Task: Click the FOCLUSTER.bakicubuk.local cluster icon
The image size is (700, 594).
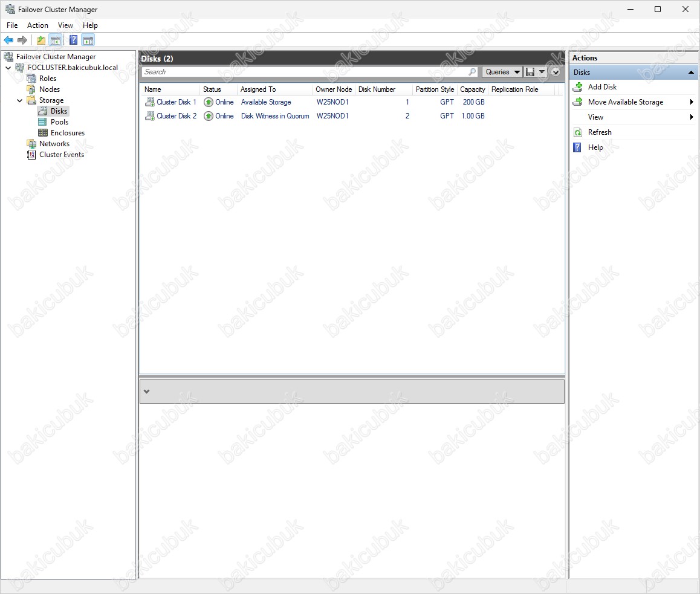Action: click(x=20, y=68)
